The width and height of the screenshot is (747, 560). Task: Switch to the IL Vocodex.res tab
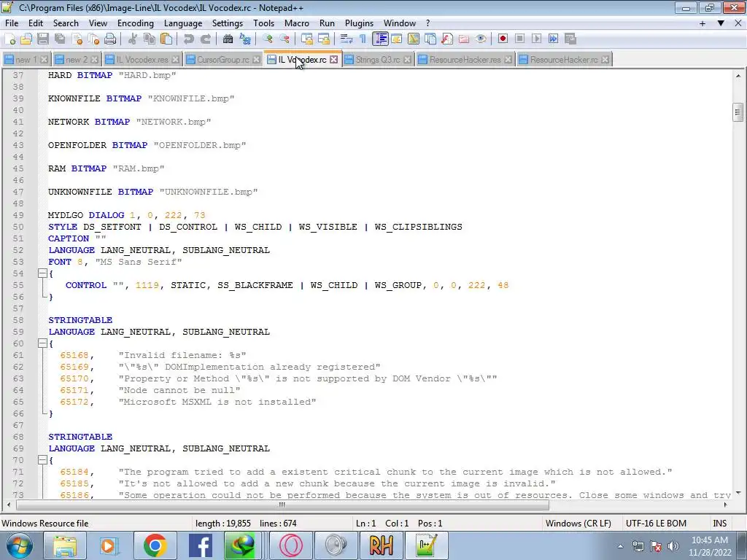tap(142, 60)
